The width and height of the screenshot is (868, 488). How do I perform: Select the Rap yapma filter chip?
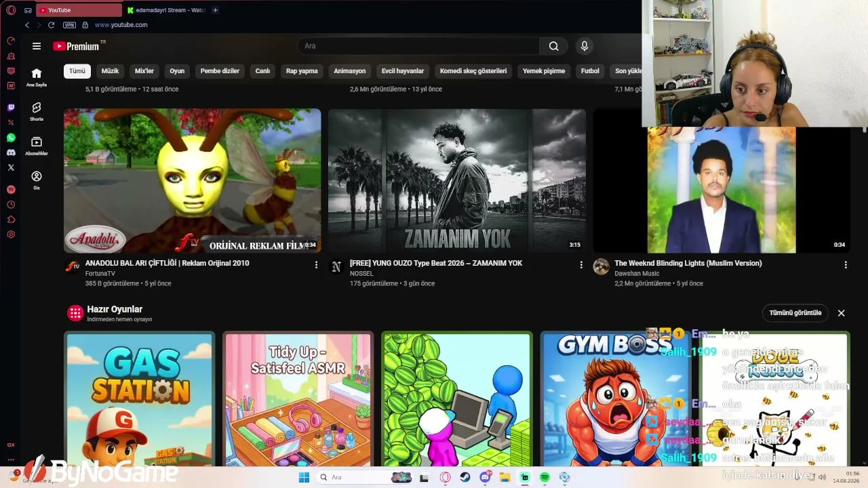point(302,71)
